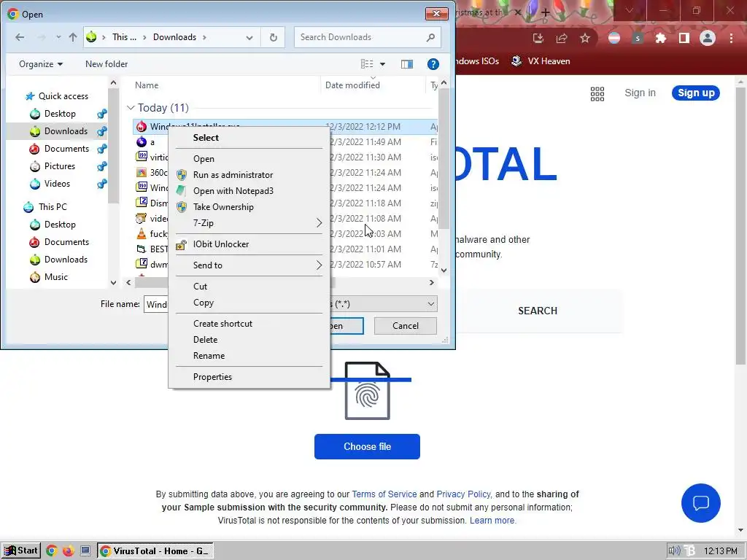Click the change view layout icon

click(x=367, y=64)
